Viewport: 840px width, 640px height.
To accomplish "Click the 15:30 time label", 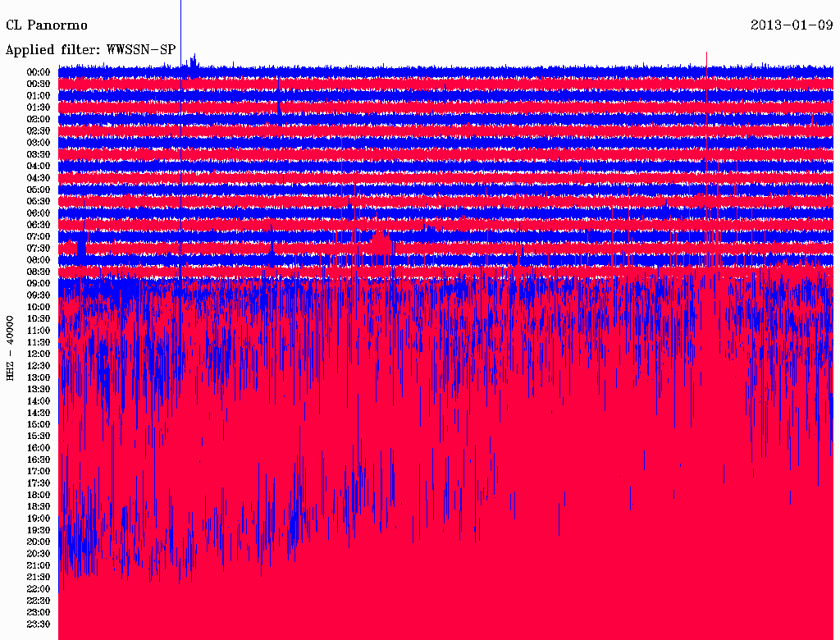I will pos(39,437).
